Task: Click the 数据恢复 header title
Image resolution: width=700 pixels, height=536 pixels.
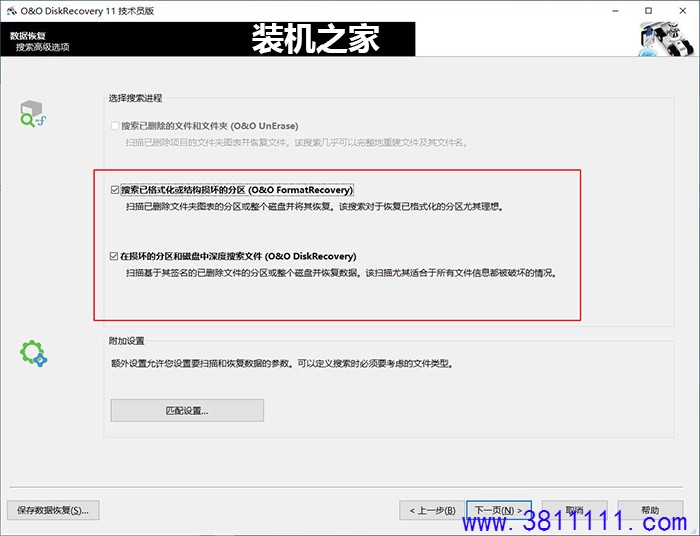Action: (x=28, y=36)
